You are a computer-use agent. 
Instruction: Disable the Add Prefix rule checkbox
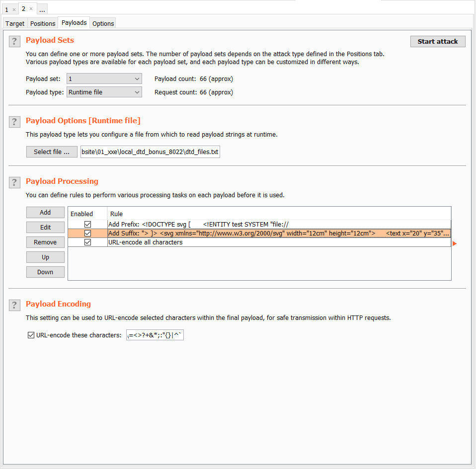tap(88, 225)
